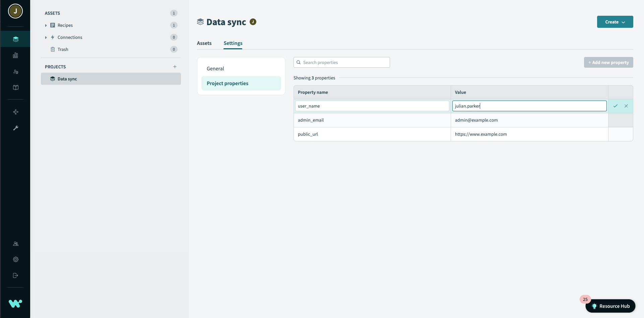644x318 pixels.
Task: Click the team members icon in sidebar
Action: pyautogui.click(x=15, y=244)
